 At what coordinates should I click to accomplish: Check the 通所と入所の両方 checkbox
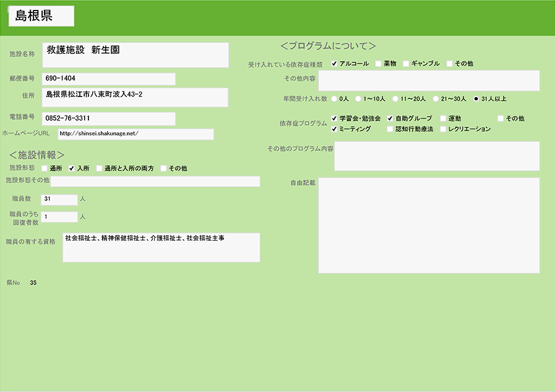[x=99, y=168]
